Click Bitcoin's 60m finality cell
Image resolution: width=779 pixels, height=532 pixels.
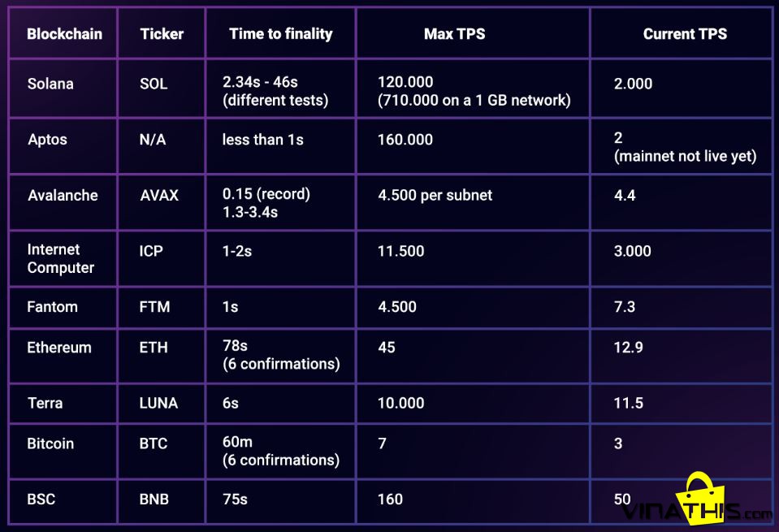[281, 451]
